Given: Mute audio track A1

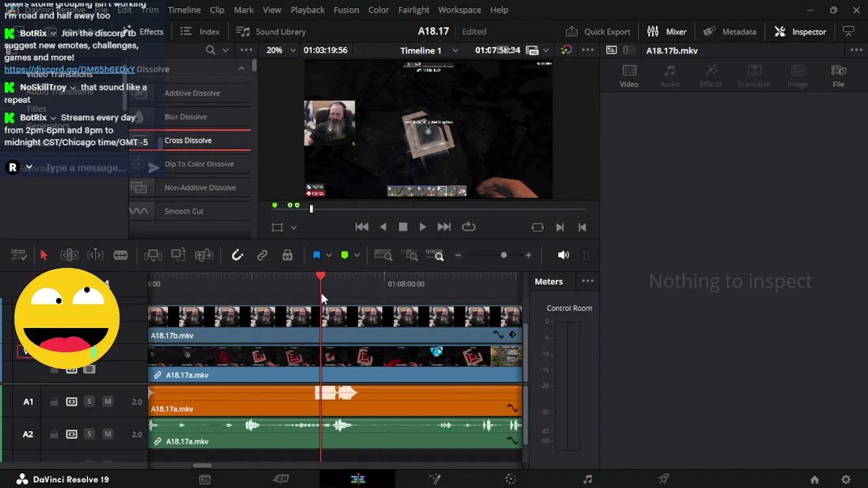Looking at the screenshot, I should tap(107, 401).
